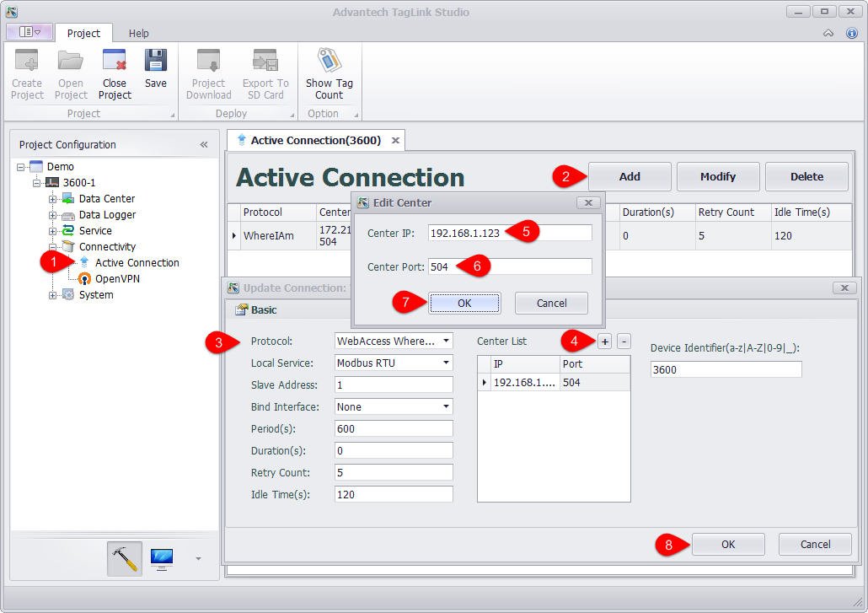Collapse the Project Configuration panel

tap(204, 145)
